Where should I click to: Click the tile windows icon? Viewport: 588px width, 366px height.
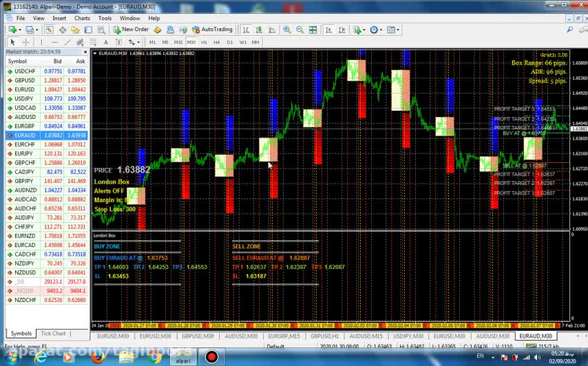(313, 30)
